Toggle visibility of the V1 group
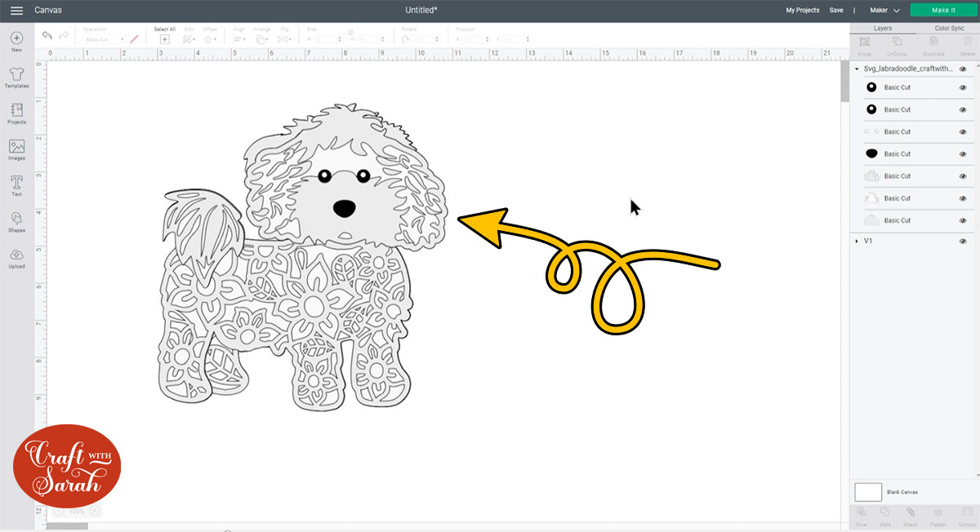980x532 pixels. pos(963,242)
